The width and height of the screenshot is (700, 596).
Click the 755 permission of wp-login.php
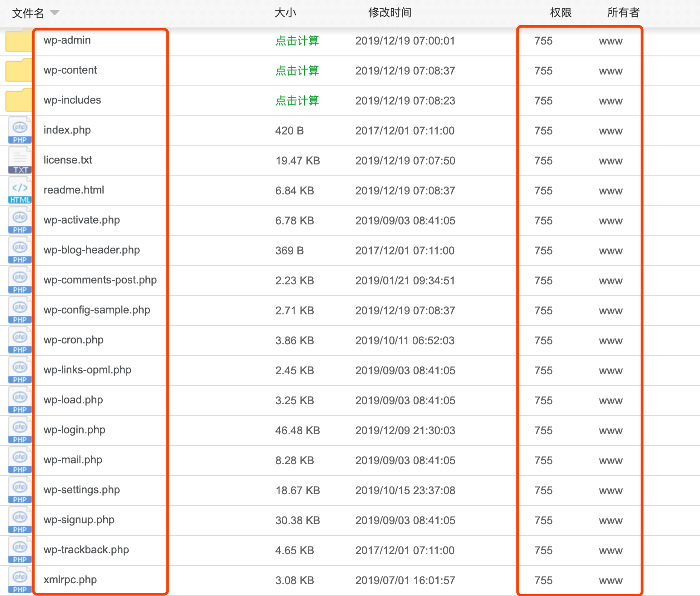tap(544, 431)
